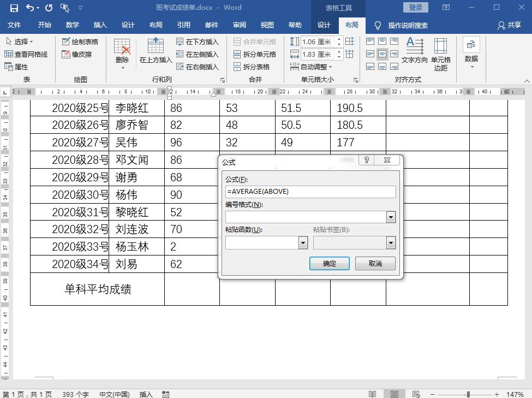532x398 pixels.
Task: Click inside the 公式 formula input field
Action: [310, 191]
